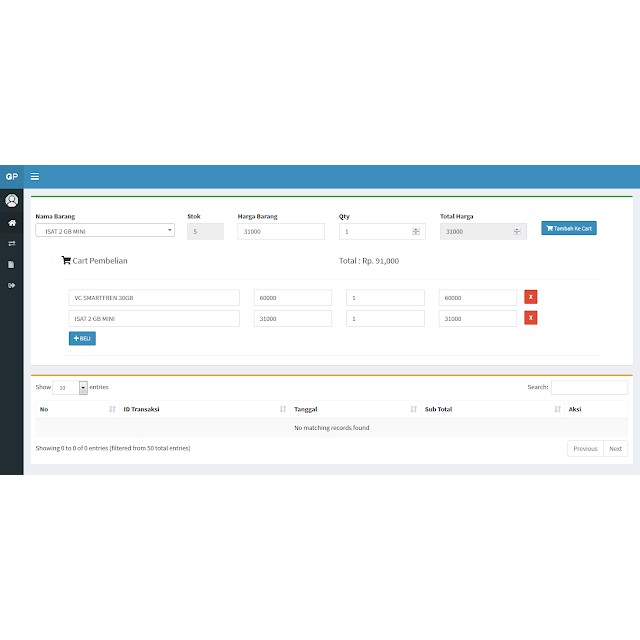Click the sidebar logout icon
Screen dimensions: 640x640
click(11, 285)
